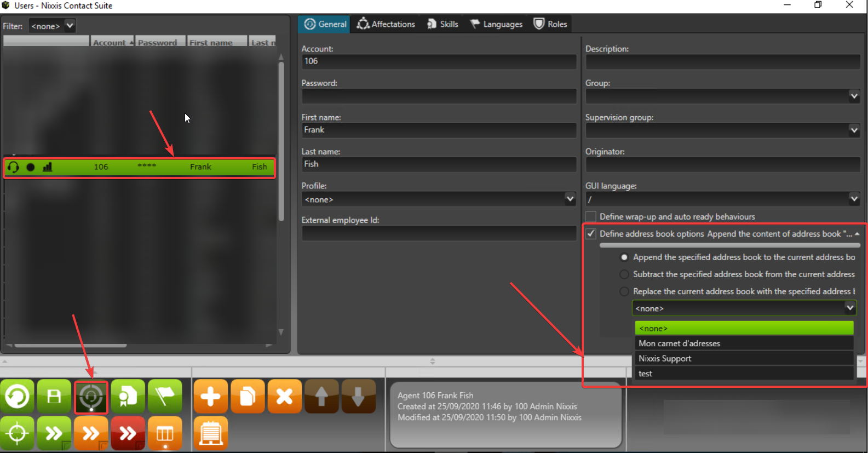Click the Password input field
Image resolution: width=868 pixels, height=453 pixels.
[439, 96]
